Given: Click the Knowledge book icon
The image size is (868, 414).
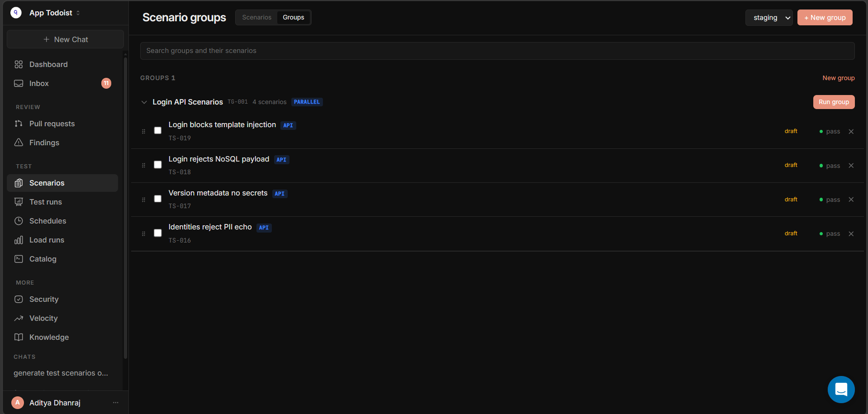Looking at the screenshot, I should pos(19,337).
